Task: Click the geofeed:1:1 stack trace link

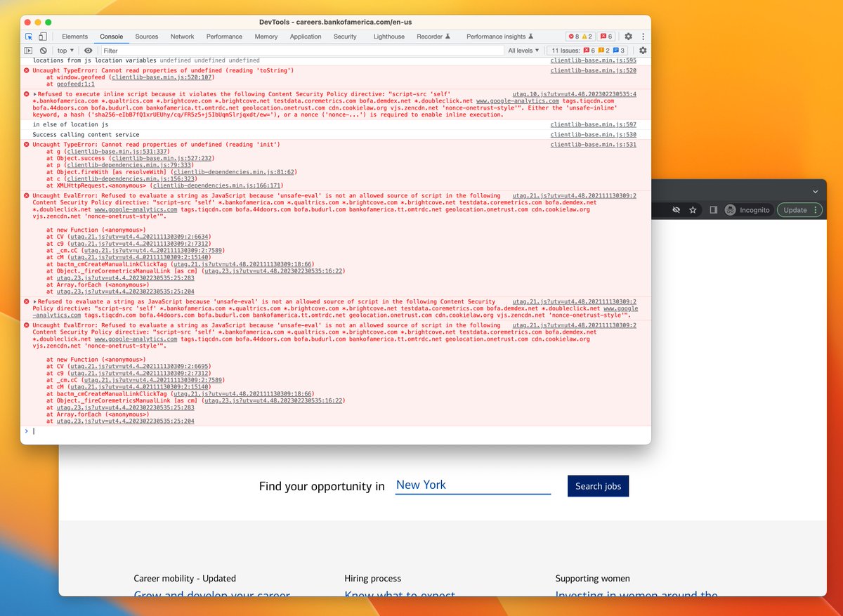Action: coord(77,84)
